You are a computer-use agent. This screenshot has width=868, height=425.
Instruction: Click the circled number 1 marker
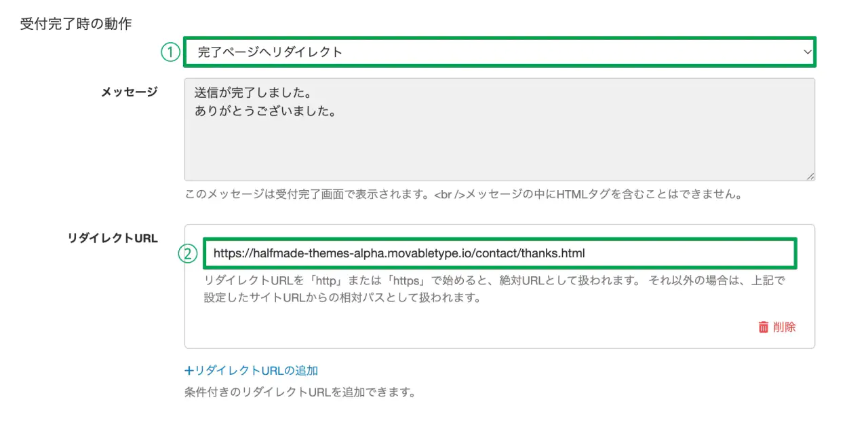(x=170, y=52)
